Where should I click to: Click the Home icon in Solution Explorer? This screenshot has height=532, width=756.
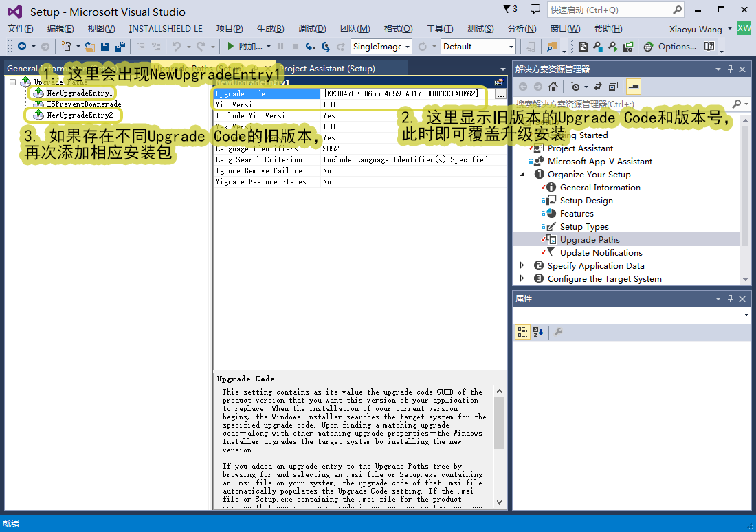point(553,87)
